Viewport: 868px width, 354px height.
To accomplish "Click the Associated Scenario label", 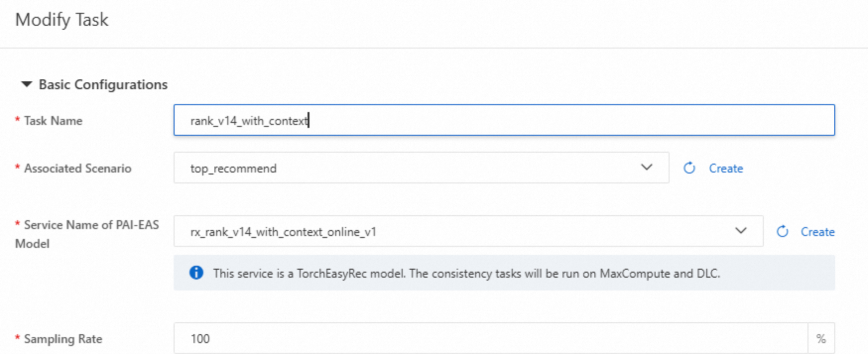I will [77, 169].
